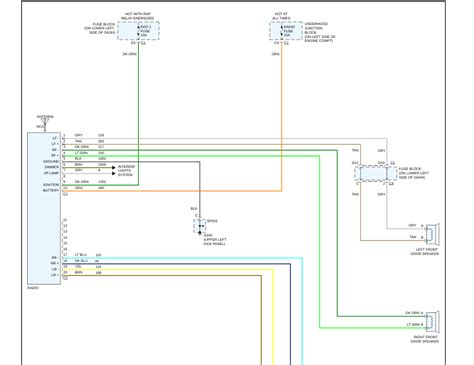Viewport: 474px width, 365px height.
Task: Click the TAN B terminal at the left speaker
Action: coord(416,237)
